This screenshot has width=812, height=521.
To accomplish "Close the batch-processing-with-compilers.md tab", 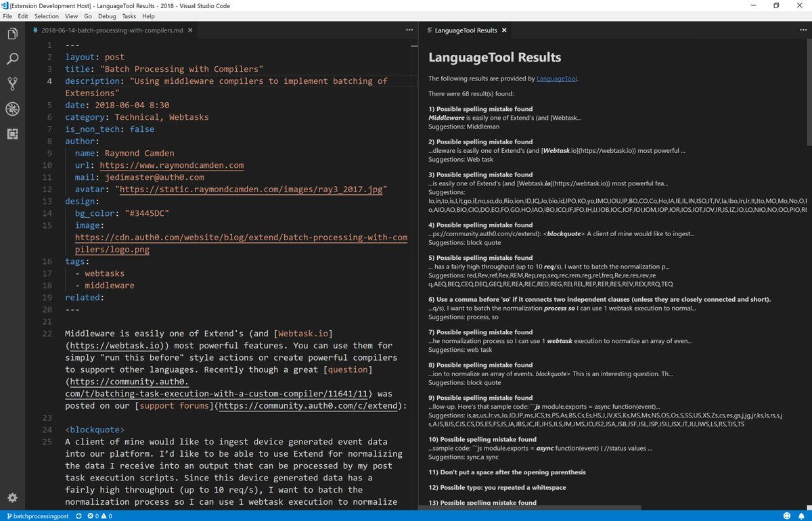I will pyautogui.click(x=190, y=30).
